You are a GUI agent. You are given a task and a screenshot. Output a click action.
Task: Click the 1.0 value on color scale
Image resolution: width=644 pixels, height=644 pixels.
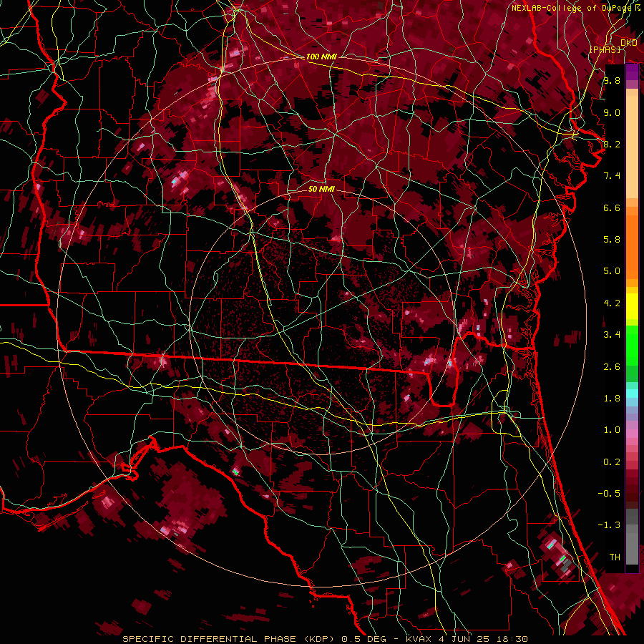point(612,430)
